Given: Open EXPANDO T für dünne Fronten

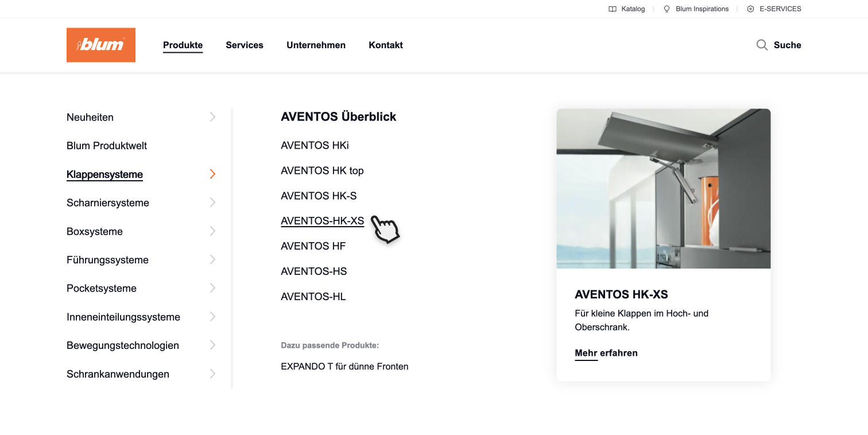Looking at the screenshot, I should [344, 366].
